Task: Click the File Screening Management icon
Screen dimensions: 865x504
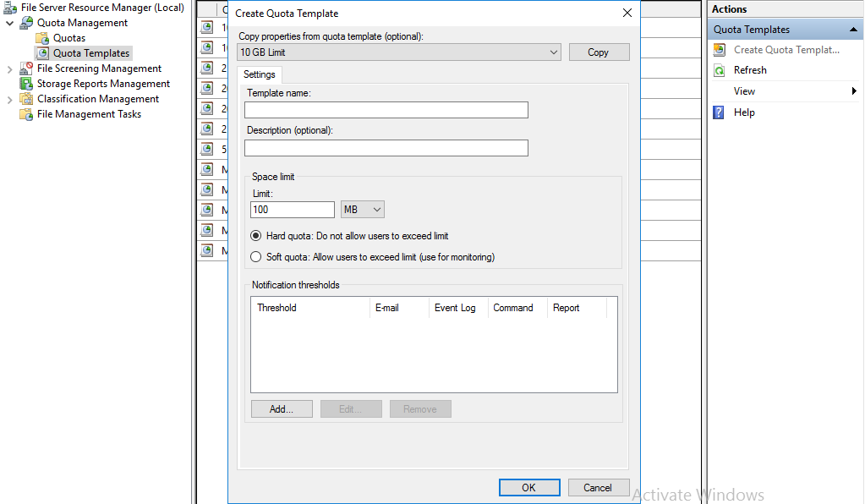Action: pos(26,68)
